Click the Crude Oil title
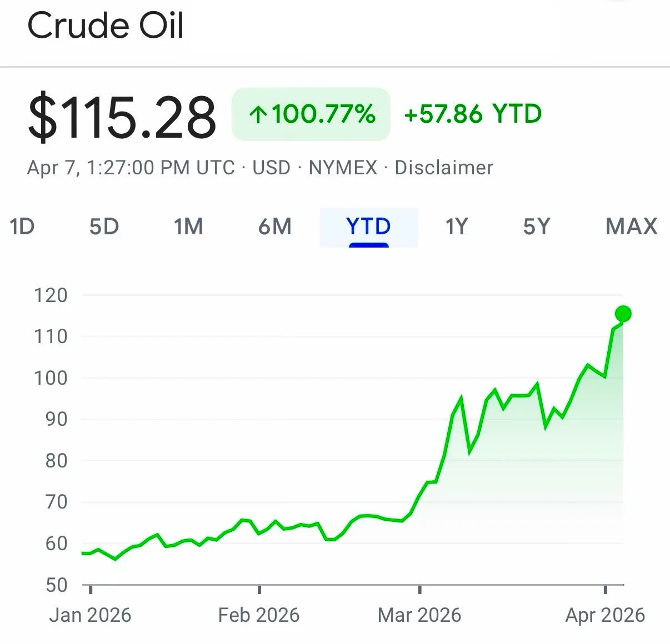670x644 pixels. coord(106,26)
